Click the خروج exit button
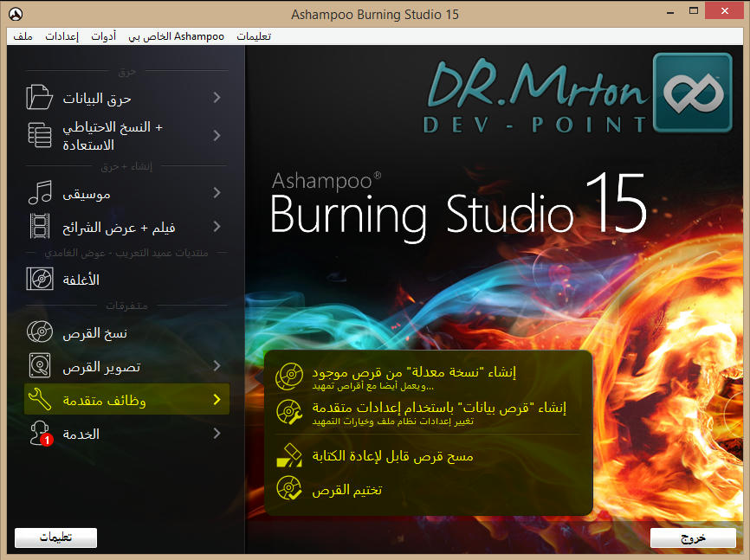 coord(693,537)
